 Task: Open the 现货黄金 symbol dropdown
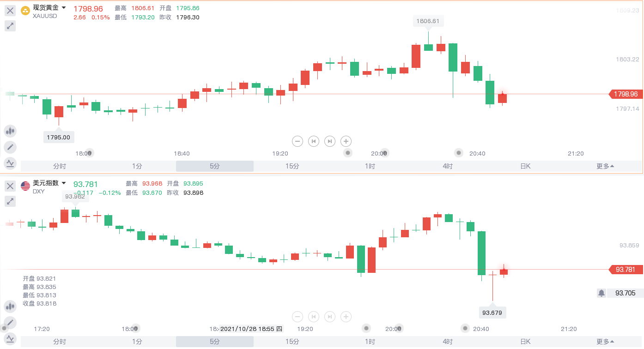(64, 8)
